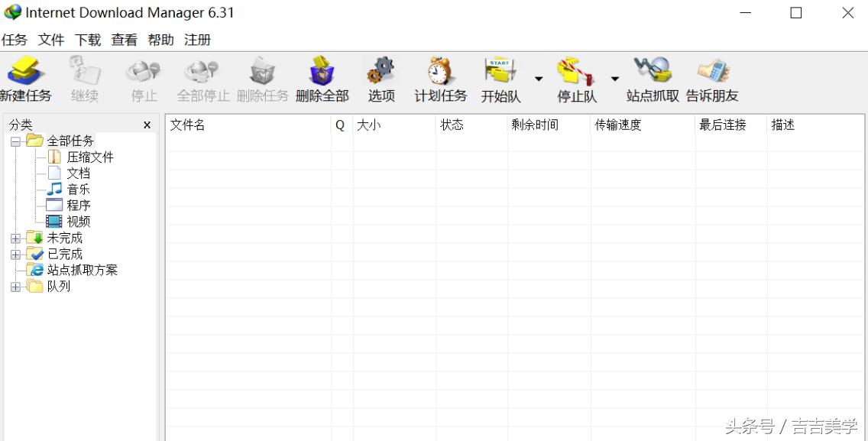The height and width of the screenshot is (441, 868).
Task: Select the 压缩文件 compressed category
Action: click(89, 157)
